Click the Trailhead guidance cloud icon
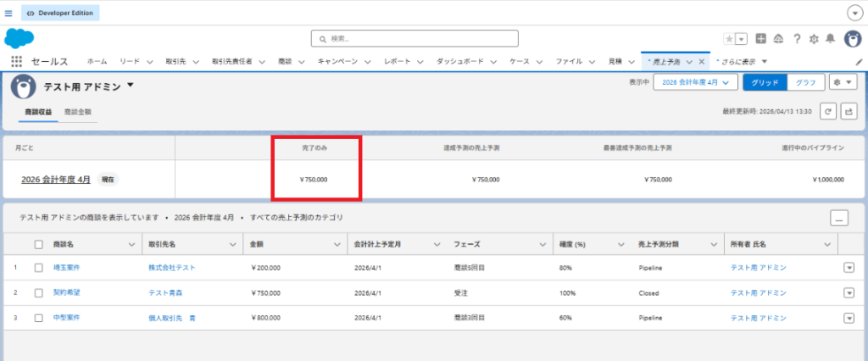Image resolution: width=868 pixels, height=361 pixels. tap(778, 39)
